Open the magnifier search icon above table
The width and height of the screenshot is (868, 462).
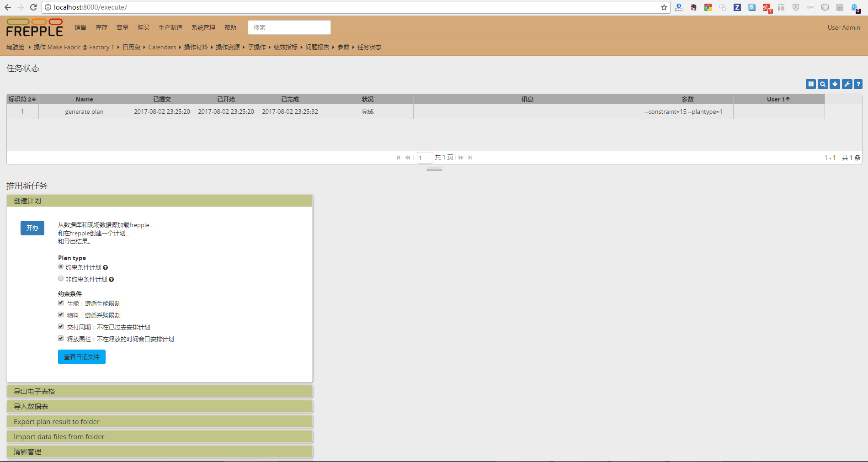pyautogui.click(x=822, y=84)
